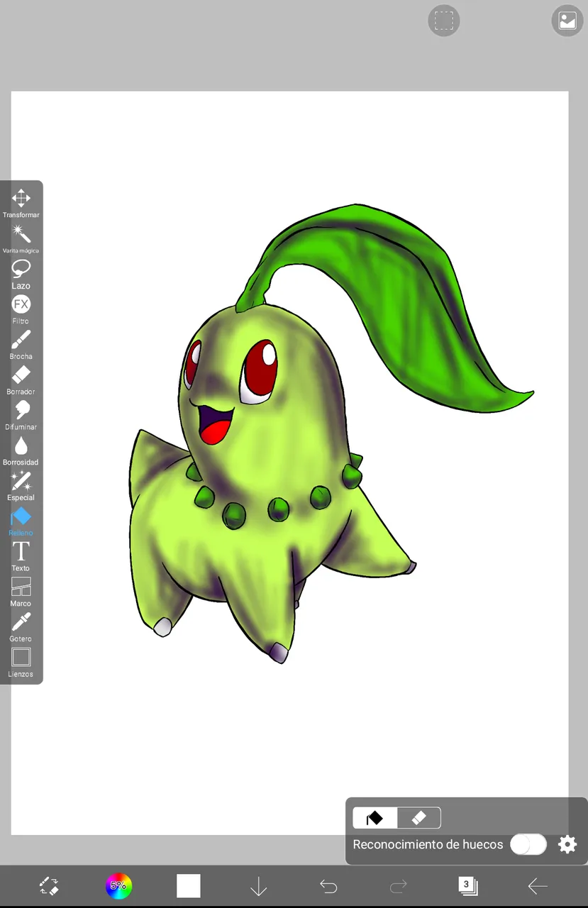
Task: Open the color wheel picker
Action: (x=118, y=885)
